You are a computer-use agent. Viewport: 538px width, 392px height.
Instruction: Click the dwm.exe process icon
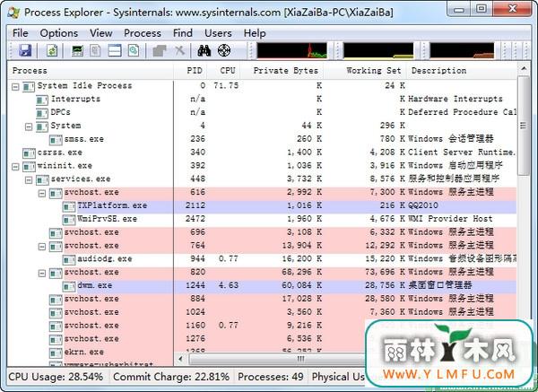69,286
